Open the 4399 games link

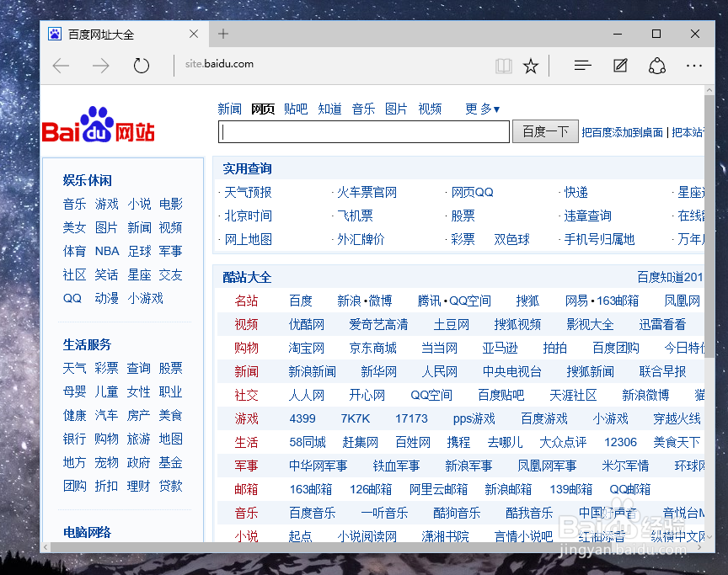[x=302, y=419]
